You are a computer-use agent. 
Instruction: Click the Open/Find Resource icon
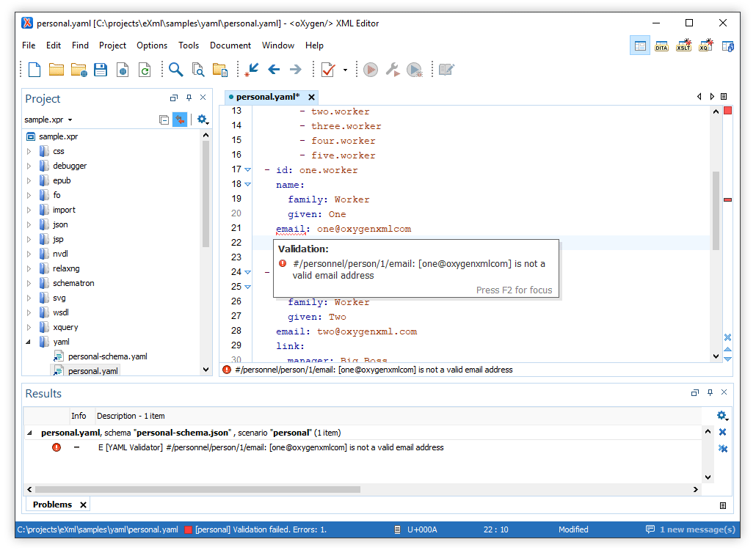[x=220, y=70]
